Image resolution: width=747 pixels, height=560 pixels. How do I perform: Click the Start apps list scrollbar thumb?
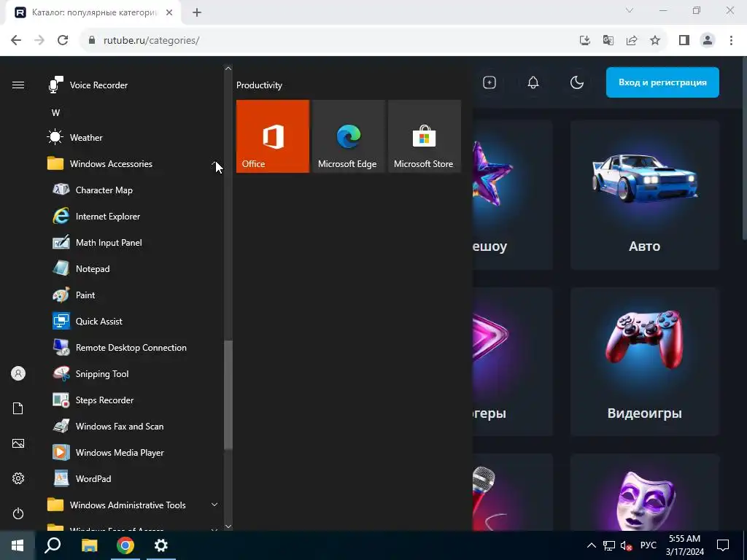pyautogui.click(x=228, y=394)
